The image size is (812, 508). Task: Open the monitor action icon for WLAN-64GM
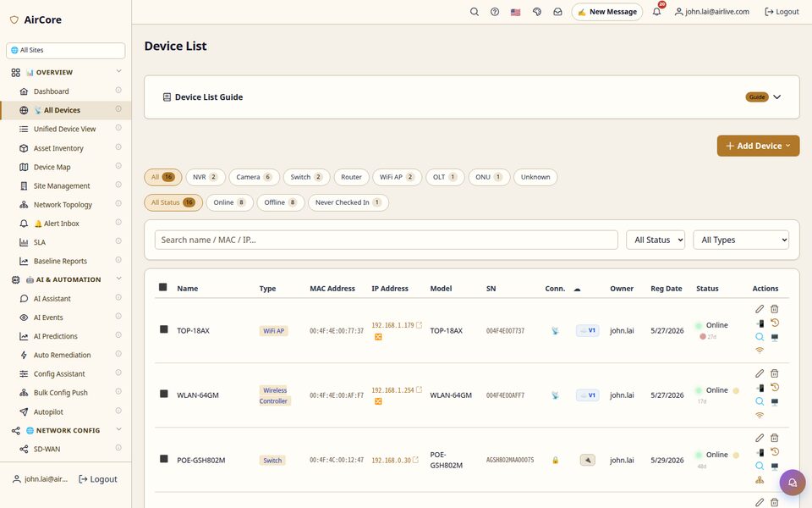pos(775,401)
